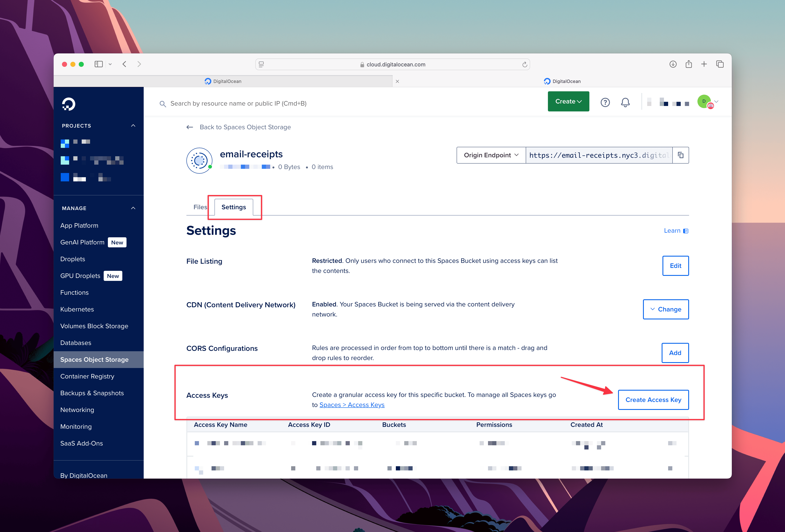Screen dimensions: 785x532
Task: Open the help question mark icon
Action: [x=605, y=102]
